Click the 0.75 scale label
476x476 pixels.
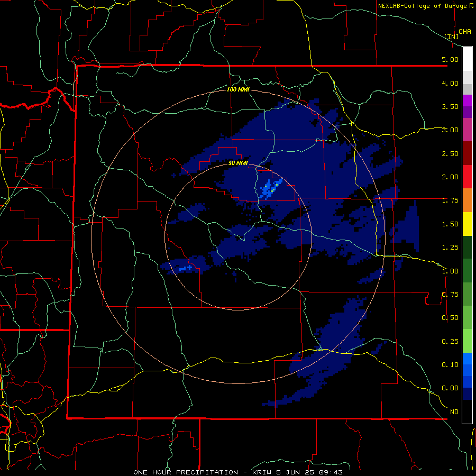(x=450, y=295)
